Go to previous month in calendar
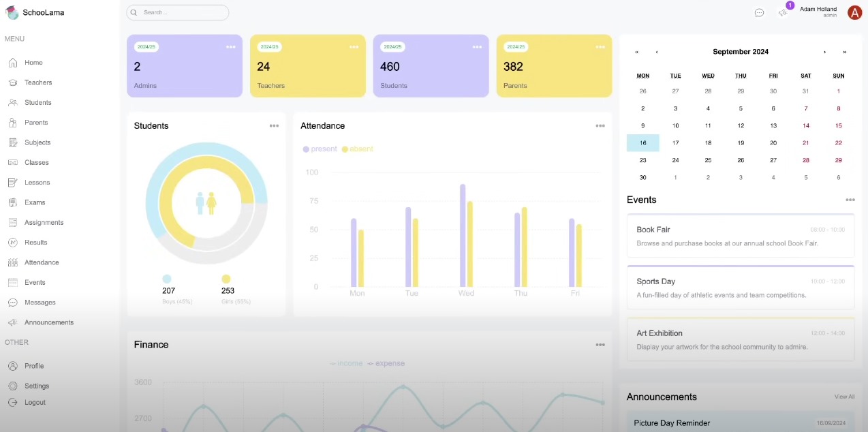868x432 pixels. pyautogui.click(x=657, y=52)
